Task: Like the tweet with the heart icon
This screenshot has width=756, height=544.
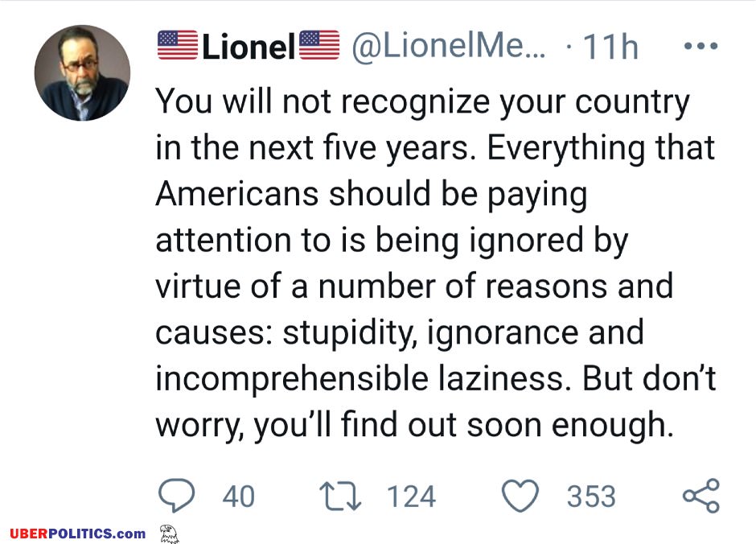Action: 520,496
